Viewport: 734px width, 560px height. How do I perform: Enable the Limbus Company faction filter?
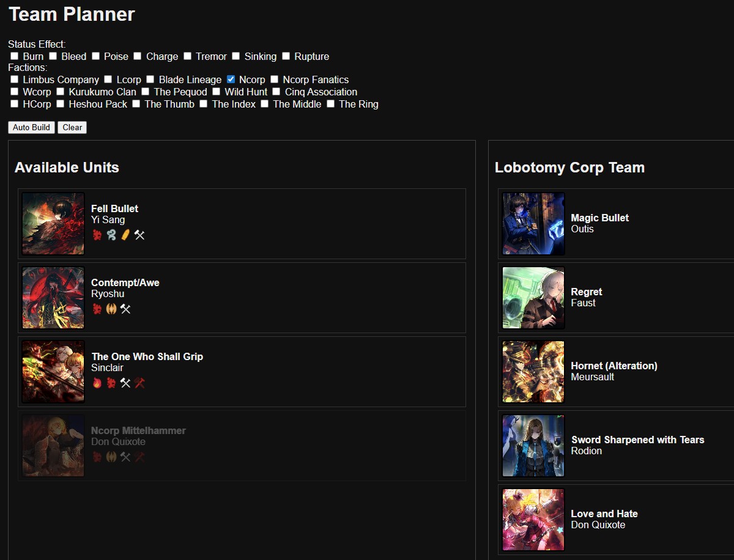click(x=15, y=79)
